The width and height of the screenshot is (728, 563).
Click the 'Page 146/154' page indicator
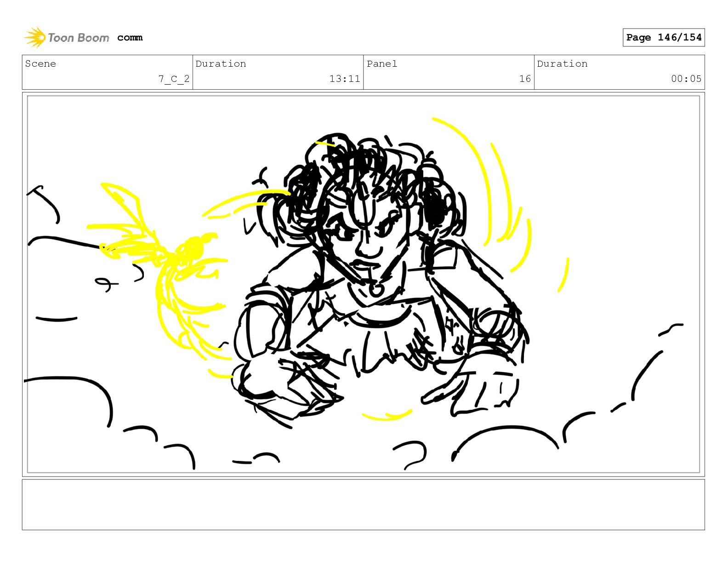coord(664,37)
